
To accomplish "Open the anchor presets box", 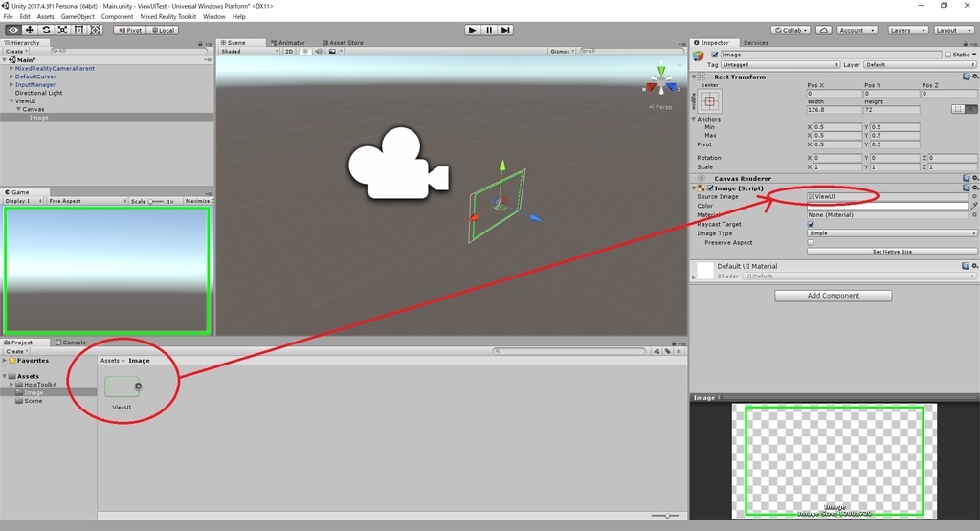I will click(x=709, y=100).
